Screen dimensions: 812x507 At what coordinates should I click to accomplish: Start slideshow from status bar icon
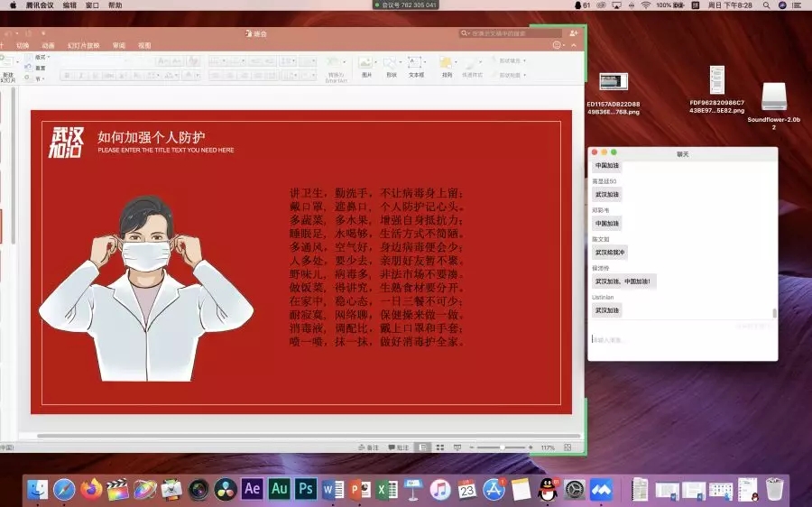tap(458, 447)
